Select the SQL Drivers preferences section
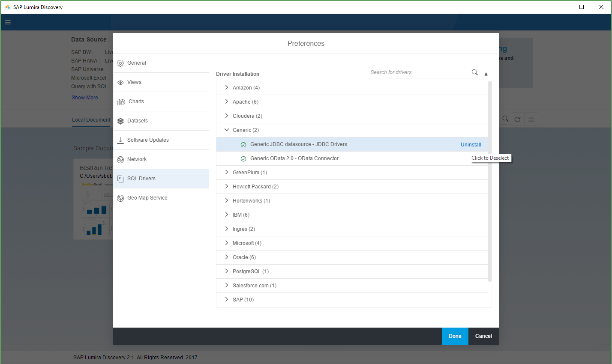 coord(161,179)
